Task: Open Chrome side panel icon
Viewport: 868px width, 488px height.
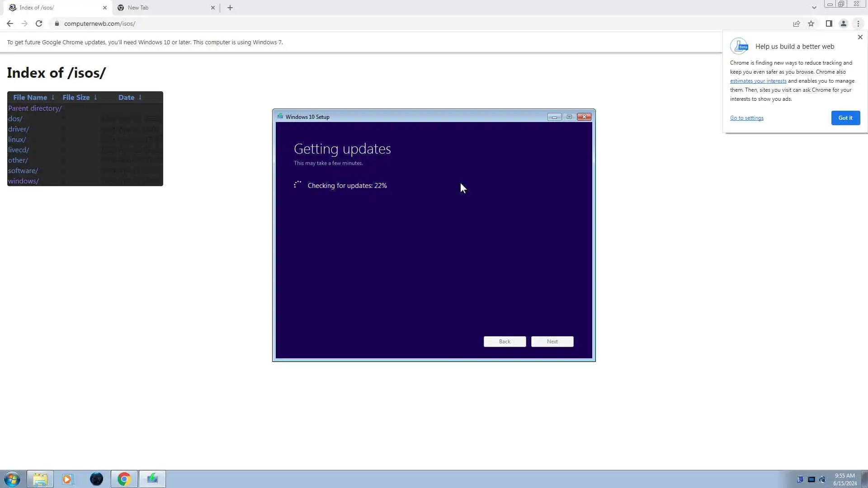Action: [x=829, y=23]
